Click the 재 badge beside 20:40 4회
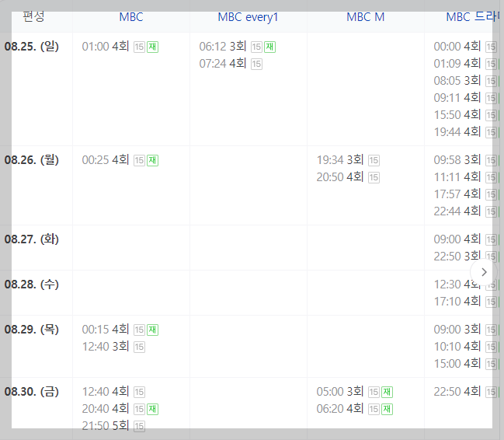 [x=153, y=409]
